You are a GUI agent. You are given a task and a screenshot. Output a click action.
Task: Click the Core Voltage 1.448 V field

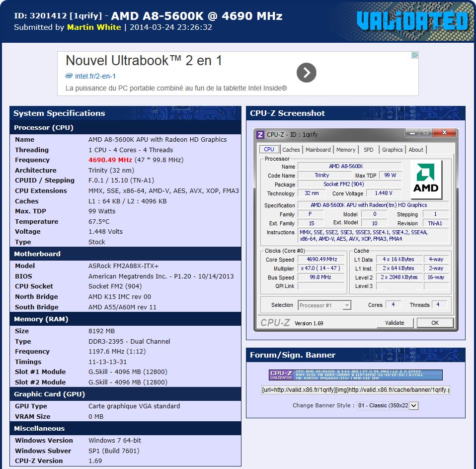(384, 193)
